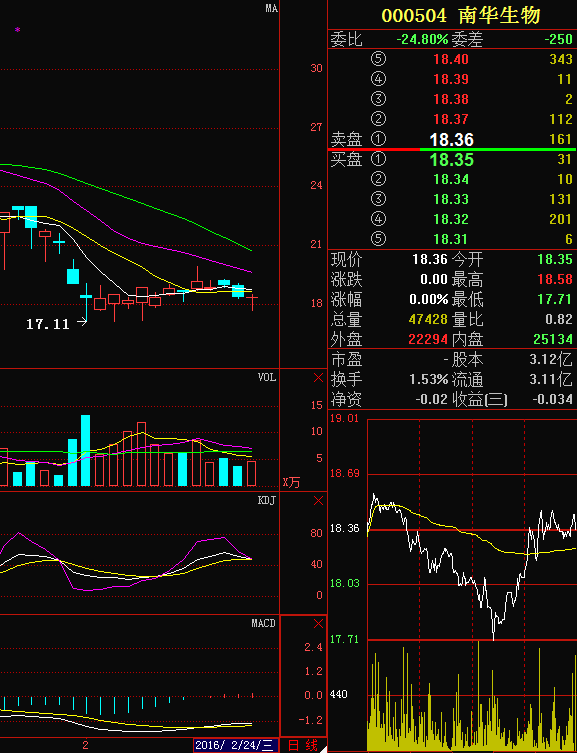
Task: Select sell level 1 price 18.36
Action: tap(451, 140)
